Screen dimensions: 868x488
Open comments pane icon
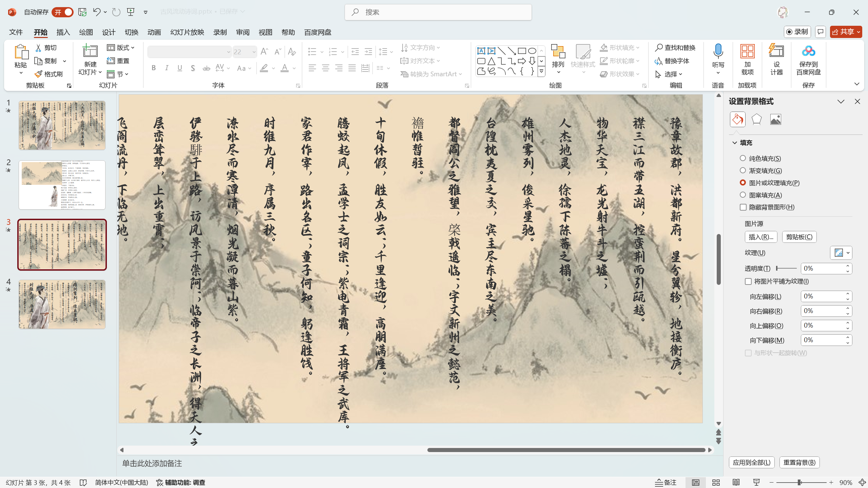pyautogui.click(x=820, y=32)
